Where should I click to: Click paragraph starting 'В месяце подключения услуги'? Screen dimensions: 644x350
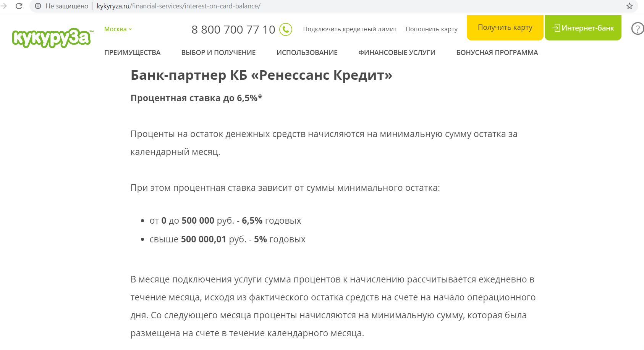333,306
